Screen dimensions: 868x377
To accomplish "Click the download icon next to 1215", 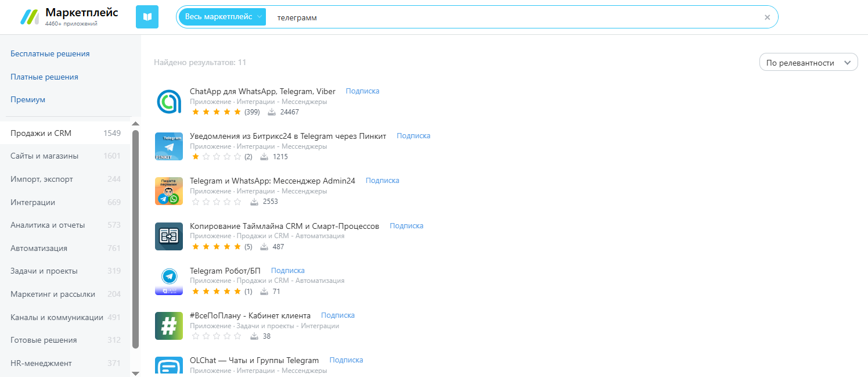I will pyautogui.click(x=264, y=157).
